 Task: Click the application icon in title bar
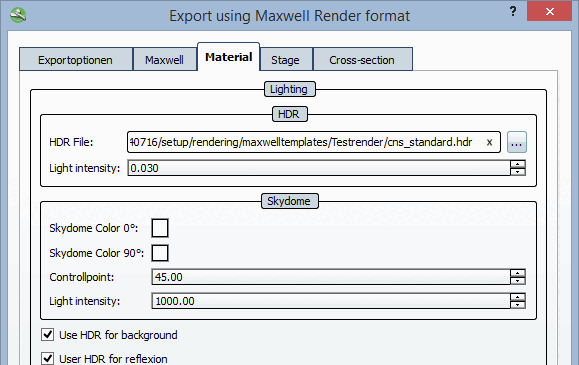coord(18,15)
